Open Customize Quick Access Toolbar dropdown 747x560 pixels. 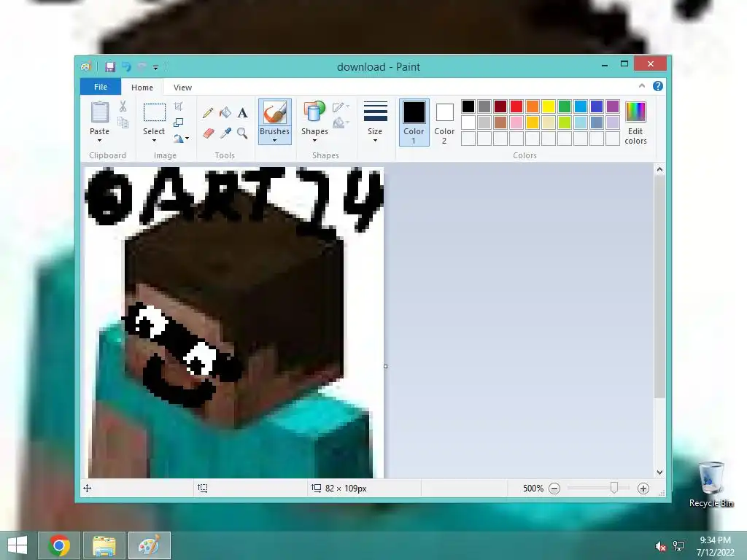pyautogui.click(x=156, y=68)
